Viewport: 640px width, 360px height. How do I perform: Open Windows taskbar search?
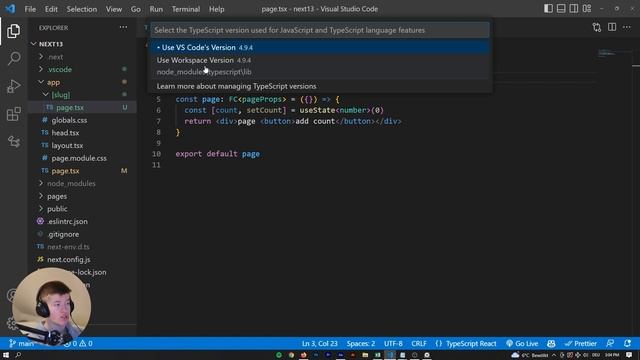18,355
